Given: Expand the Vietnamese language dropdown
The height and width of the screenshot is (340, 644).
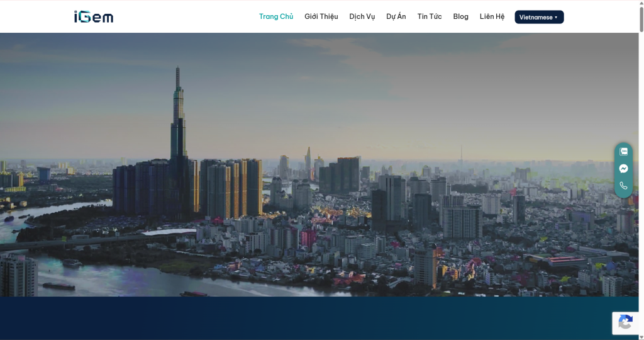Looking at the screenshot, I should (x=539, y=17).
